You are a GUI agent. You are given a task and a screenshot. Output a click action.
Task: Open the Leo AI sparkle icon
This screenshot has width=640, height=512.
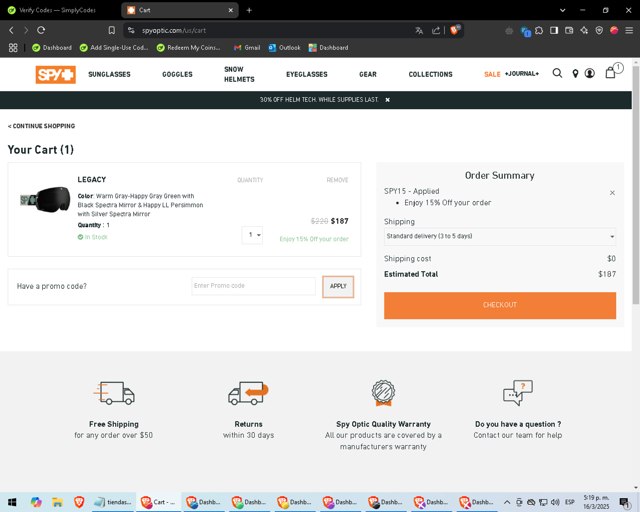(584, 30)
